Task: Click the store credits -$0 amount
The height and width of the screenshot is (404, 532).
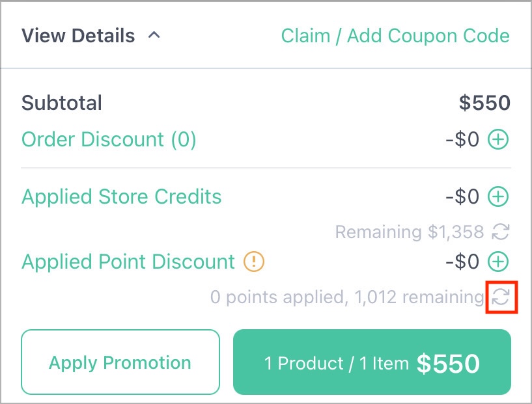Action: 462,196
